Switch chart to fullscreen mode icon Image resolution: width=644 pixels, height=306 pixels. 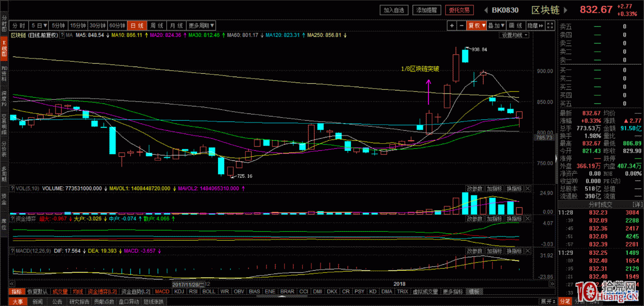[x=550, y=25]
